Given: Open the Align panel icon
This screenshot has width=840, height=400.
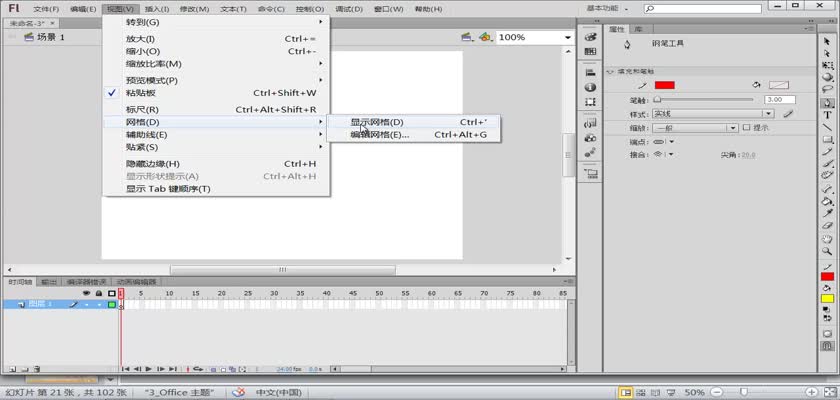Looking at the screenshot, I should (x=590, y=72).
